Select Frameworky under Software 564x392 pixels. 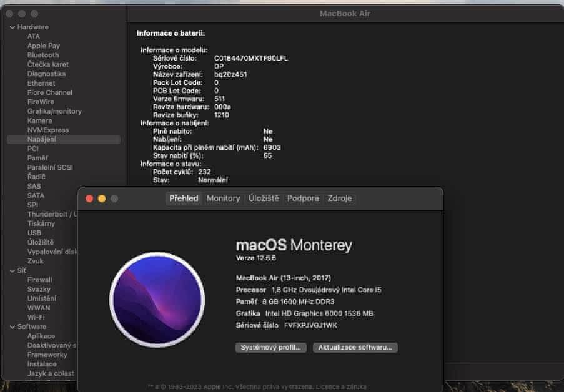click(x=47, y=355)
